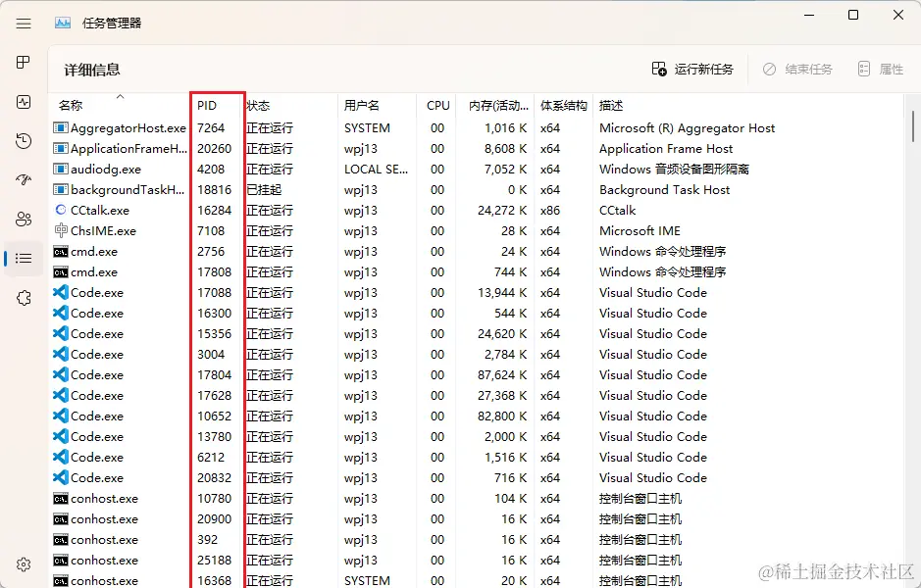Click the icon of cmd.exe PID 2756
This screenshot has width=921, height=588.
(x=61, y=252)
